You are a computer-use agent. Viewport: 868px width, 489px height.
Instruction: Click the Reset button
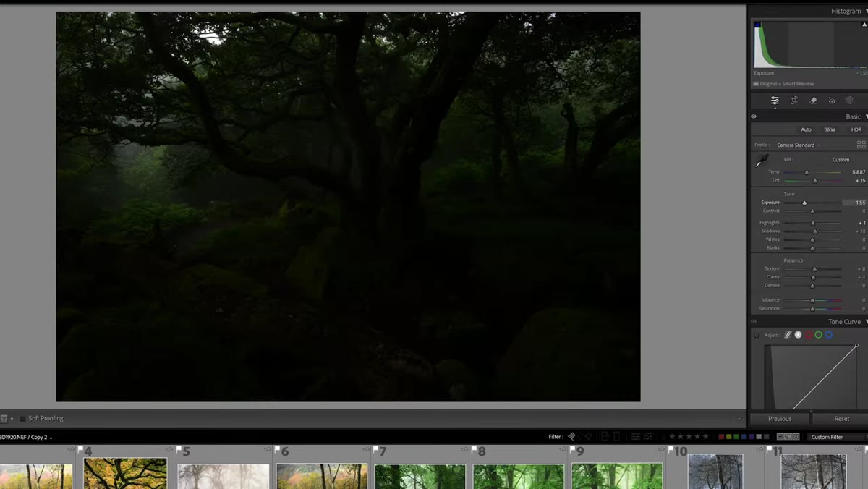(841, 419)
